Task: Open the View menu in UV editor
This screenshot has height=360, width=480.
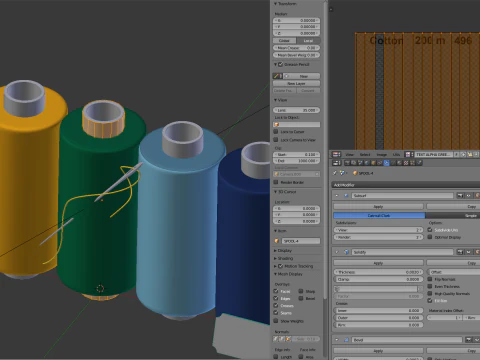Action: (349, 154)
